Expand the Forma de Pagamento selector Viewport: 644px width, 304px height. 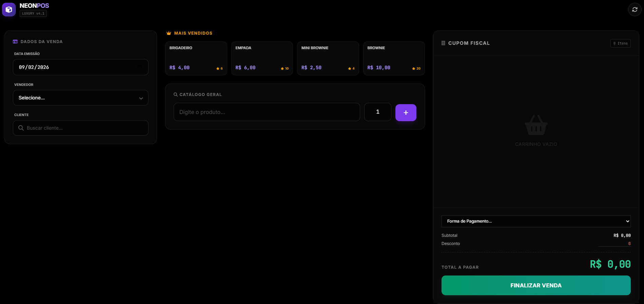(536, 221)
